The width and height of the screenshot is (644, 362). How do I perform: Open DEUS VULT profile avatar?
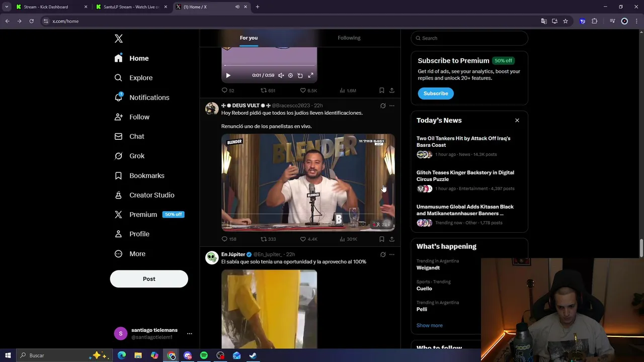tap(212, 109)
